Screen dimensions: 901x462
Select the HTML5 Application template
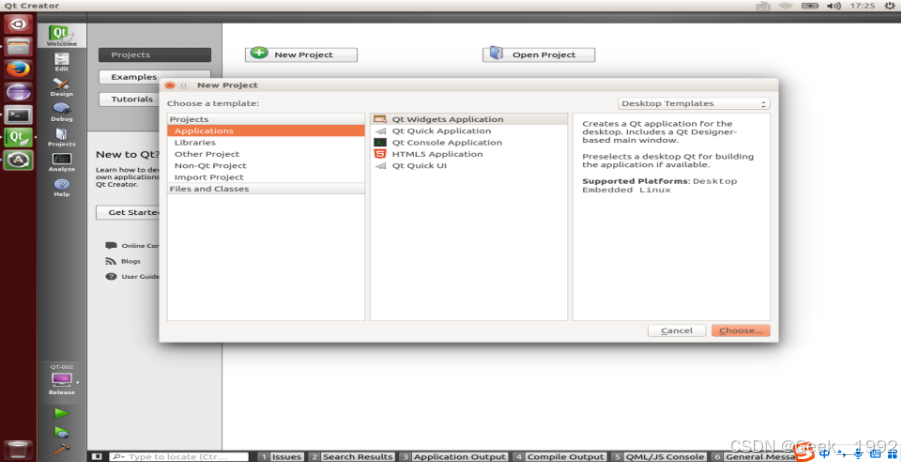click(468, 154)
